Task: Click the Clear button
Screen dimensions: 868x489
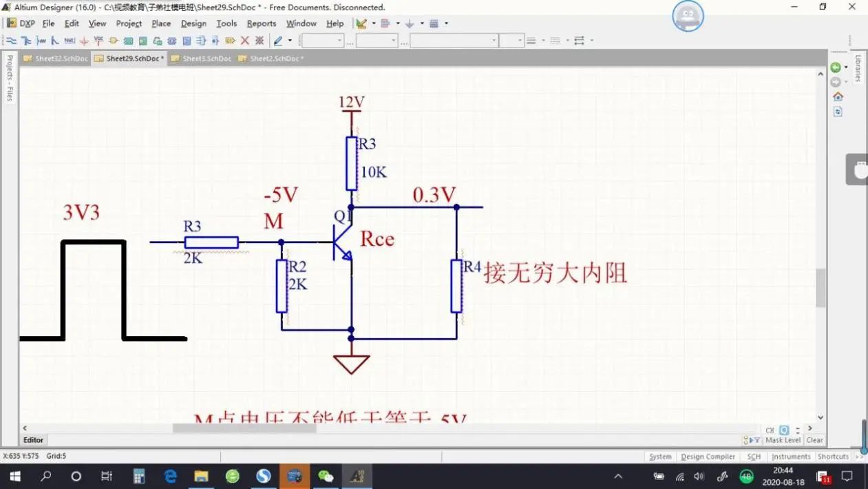Action: tap(814, 440)
